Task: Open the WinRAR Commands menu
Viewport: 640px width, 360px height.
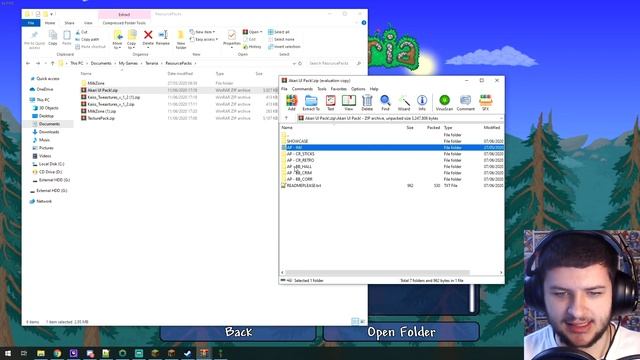Action: click(x=302, y=89)
